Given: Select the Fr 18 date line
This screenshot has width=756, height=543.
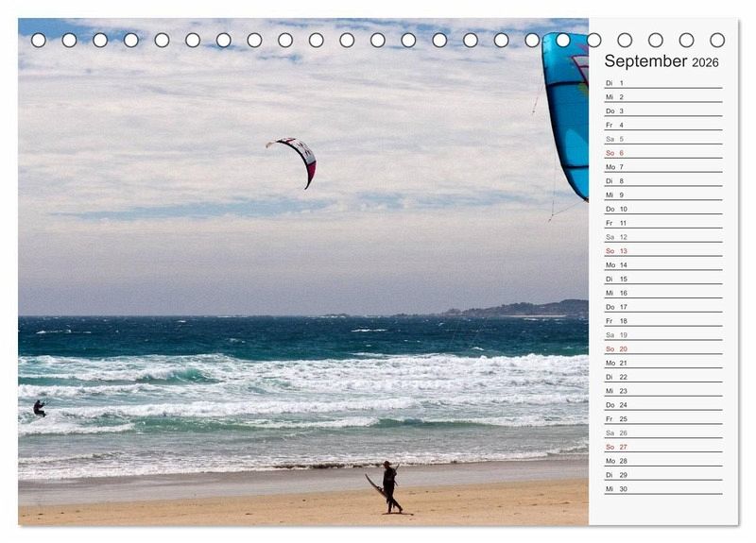Looking at the screenshot, I should [662, 321].
